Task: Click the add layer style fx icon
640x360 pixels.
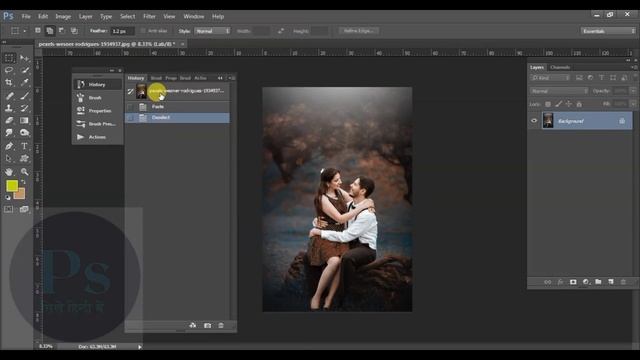Action: point(560,282)
